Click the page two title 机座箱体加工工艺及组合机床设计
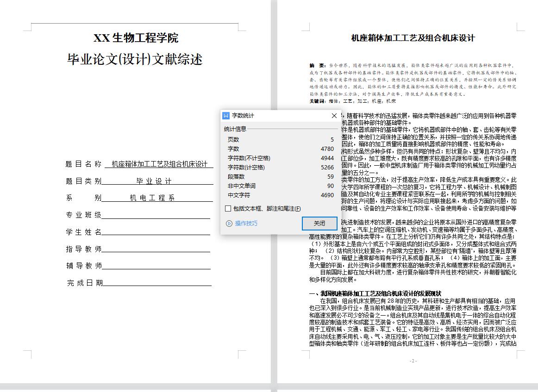Viewport: 538px width, 392px height. coord(413,38)
